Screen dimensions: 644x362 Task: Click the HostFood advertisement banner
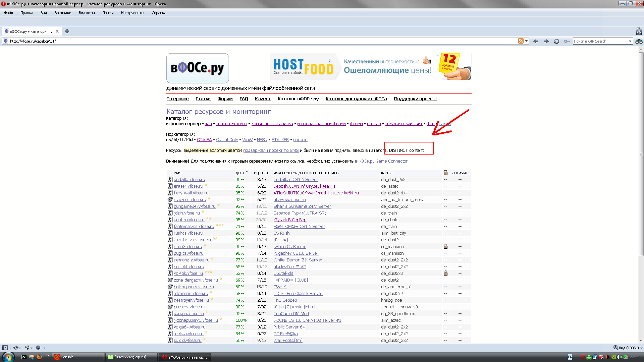370,66
